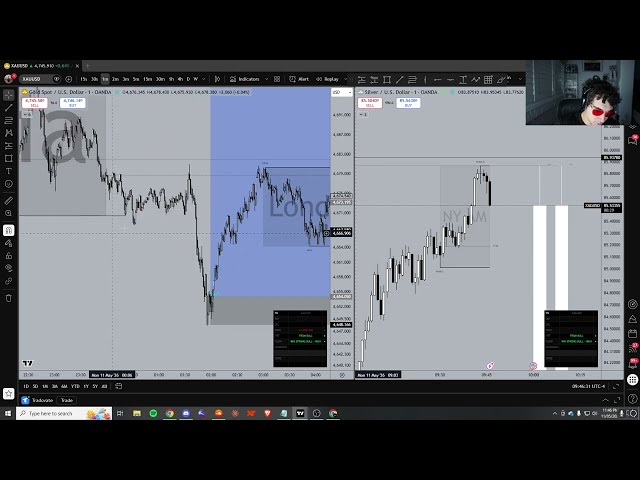
Task: Select the ruler Measure tool
Action: click(9, 200)
